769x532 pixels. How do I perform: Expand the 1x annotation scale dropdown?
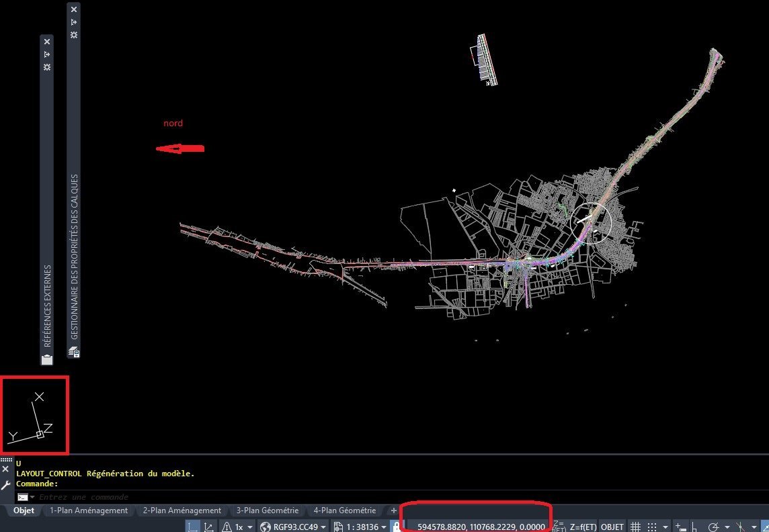tap(238, 527)
